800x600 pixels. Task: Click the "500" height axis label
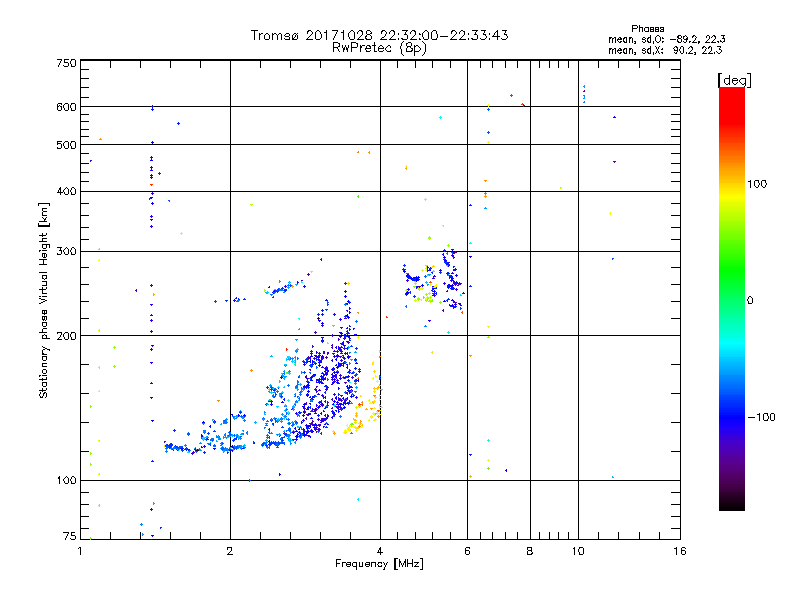coord(67,145)
